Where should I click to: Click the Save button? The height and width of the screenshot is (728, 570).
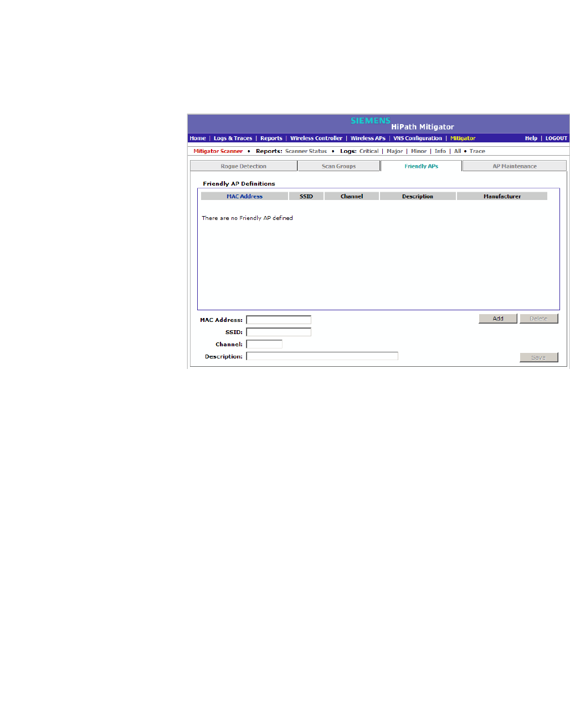pos(538,358)
